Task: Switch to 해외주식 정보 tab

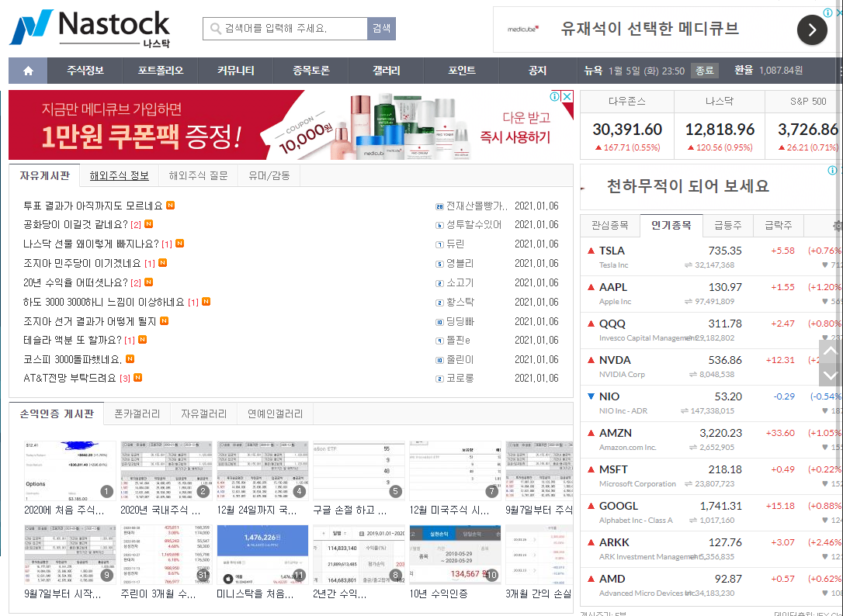Action: (x=120, y=176)
